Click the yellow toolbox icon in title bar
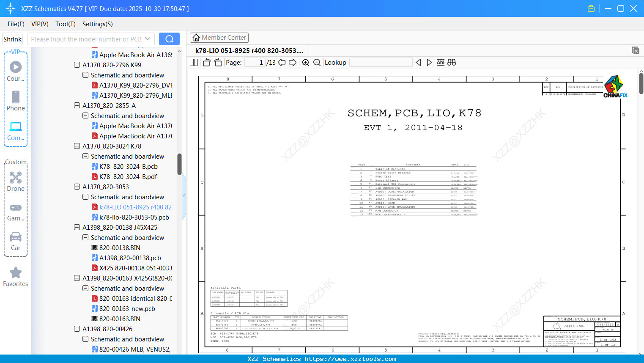This screenshot has width=644, height=363. click(591, 8)
